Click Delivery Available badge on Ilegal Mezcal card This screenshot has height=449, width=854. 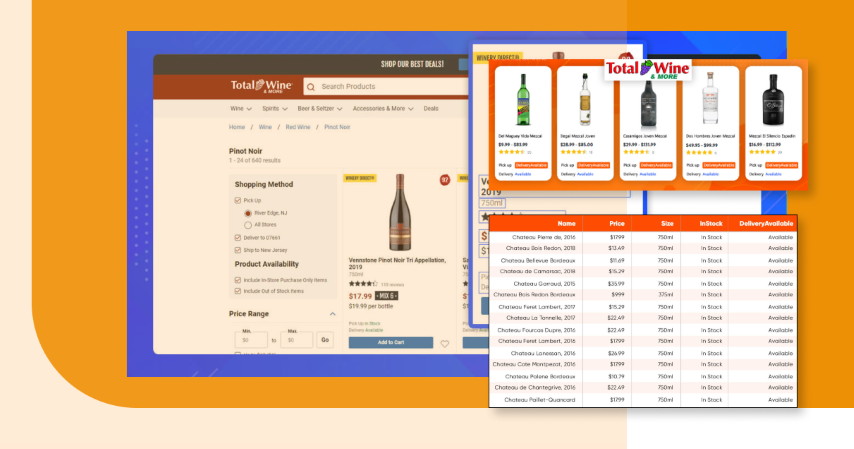coord(594,165)
